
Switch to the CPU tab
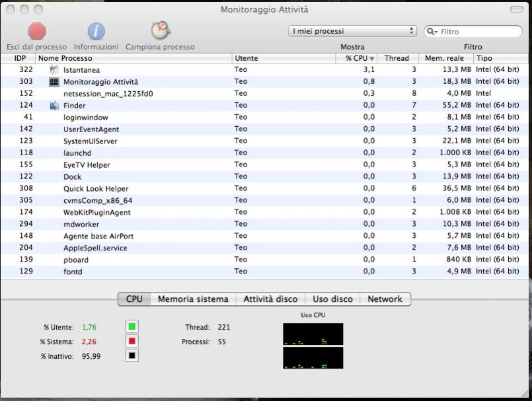tap(134, 299)
